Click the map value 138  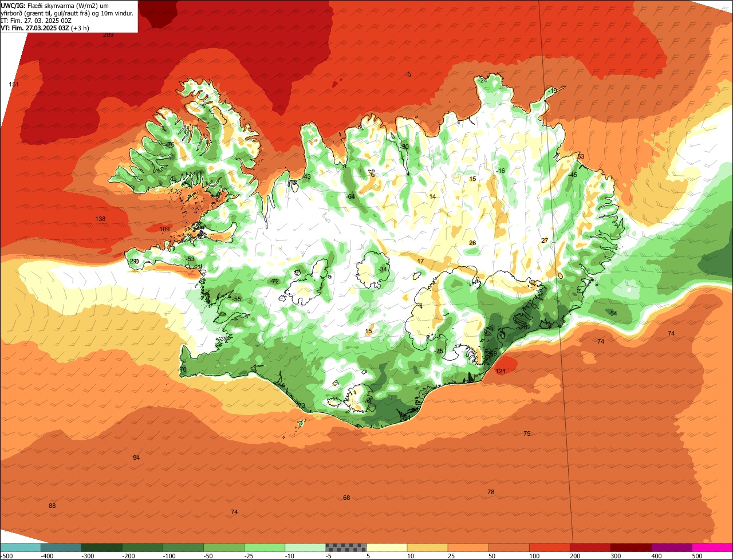click(100, 219)
